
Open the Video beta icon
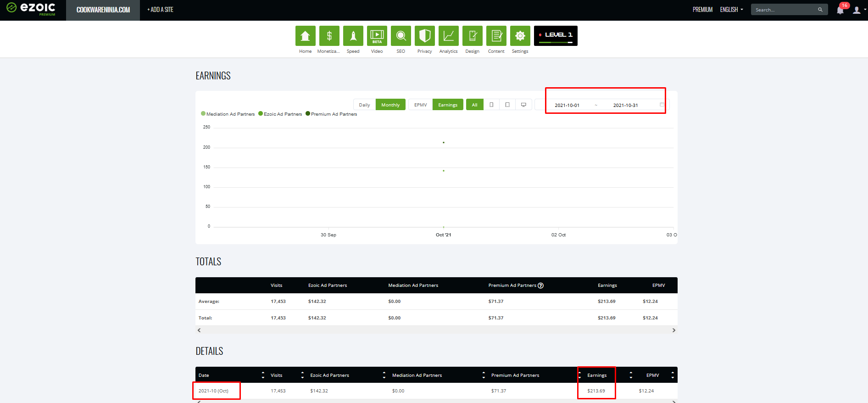click(377, 36)
